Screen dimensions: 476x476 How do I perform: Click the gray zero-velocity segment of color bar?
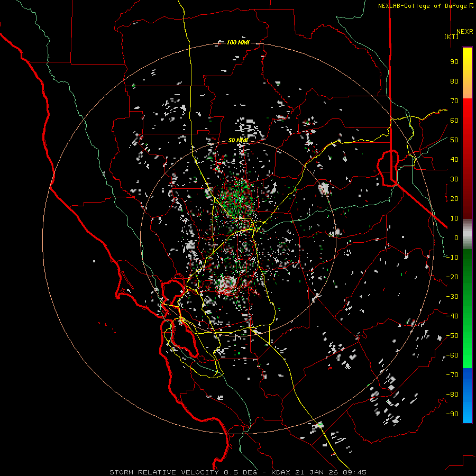tap(467, 234)
